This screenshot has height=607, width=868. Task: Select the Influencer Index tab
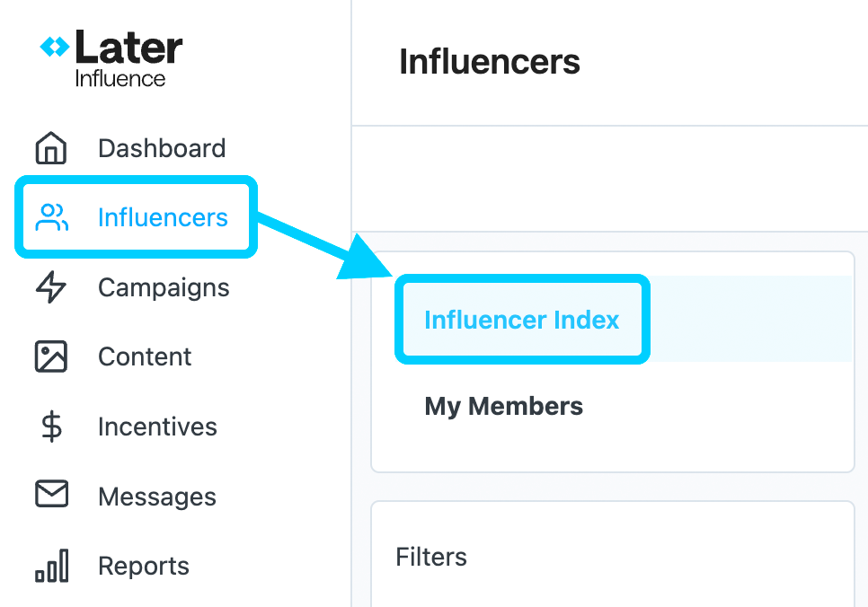pos(521,320)
